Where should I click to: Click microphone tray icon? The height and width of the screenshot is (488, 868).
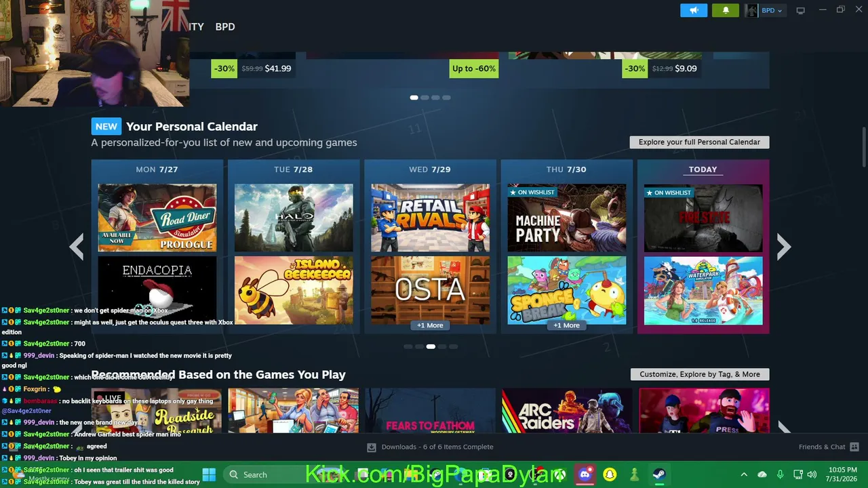[780, 474]
